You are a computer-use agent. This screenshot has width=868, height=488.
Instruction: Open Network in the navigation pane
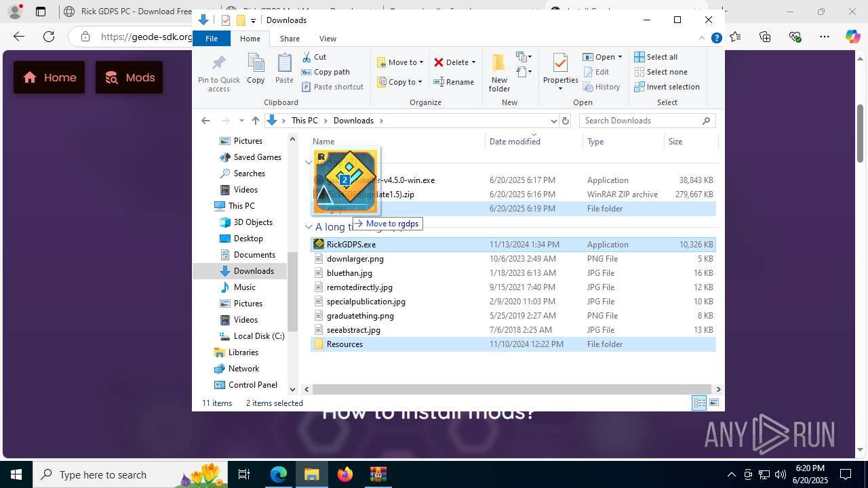[x=237, y=369]
